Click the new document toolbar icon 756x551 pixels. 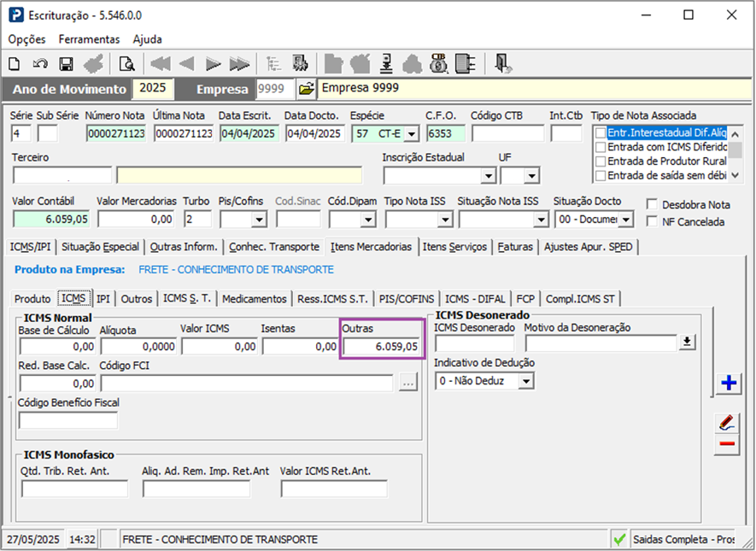[15, 63]
